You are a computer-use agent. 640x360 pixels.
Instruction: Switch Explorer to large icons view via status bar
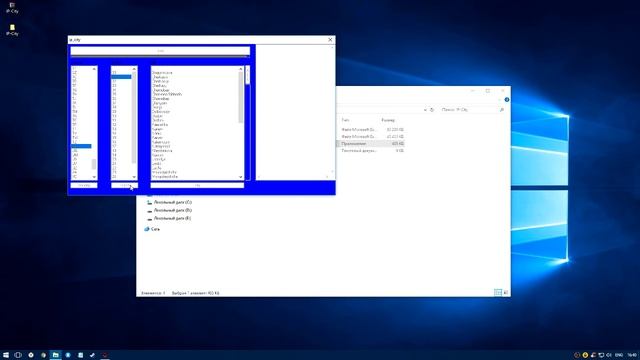pos(506,292)
